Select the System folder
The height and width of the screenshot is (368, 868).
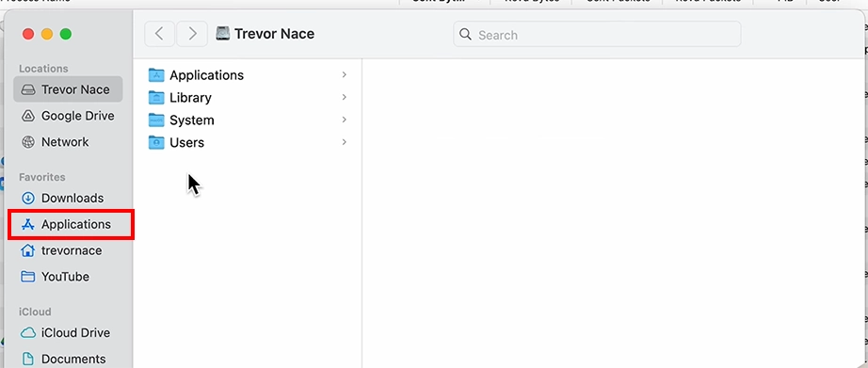pyautogui.click(x=248, y=120)
